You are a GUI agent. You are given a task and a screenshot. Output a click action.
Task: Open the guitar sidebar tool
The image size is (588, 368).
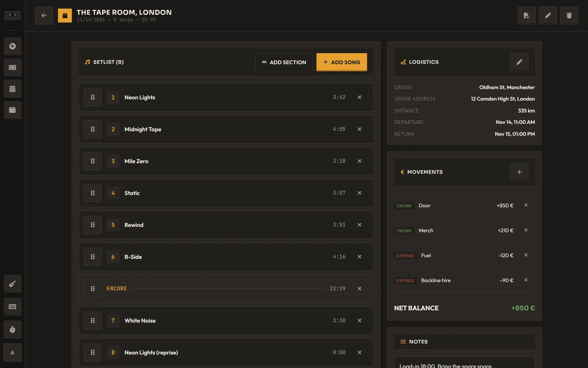(12, 284)
